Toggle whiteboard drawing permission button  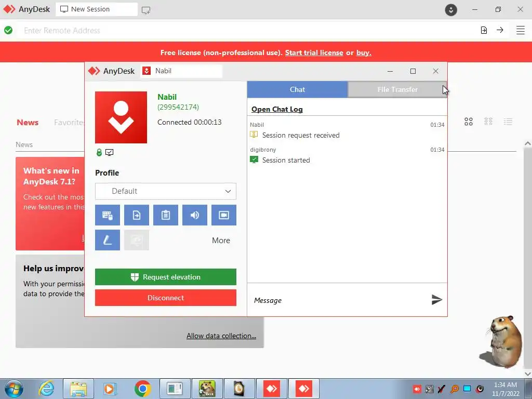[x=107, y=240]
